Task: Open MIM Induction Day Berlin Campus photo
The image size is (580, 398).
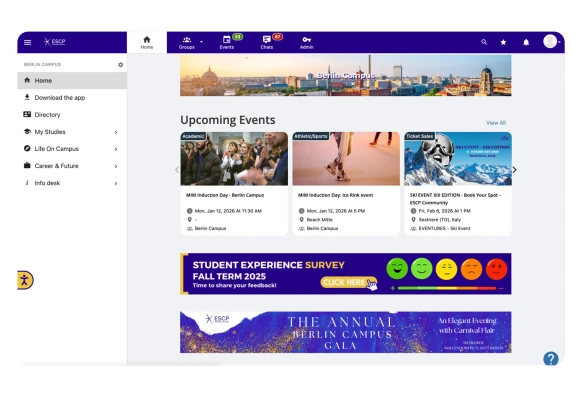Action: click(x=234, y=159)
